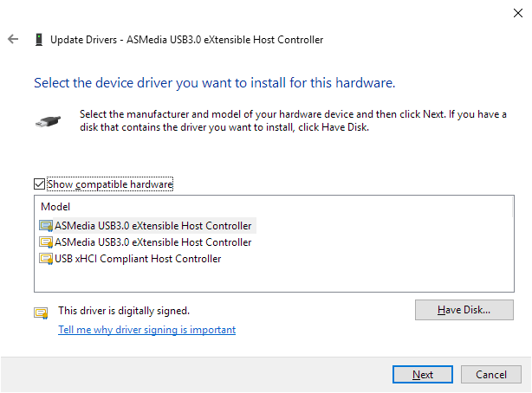
Task: Click the device icon beside Update Drivers title
Action: pyautogui.click(x=39, y=39)
